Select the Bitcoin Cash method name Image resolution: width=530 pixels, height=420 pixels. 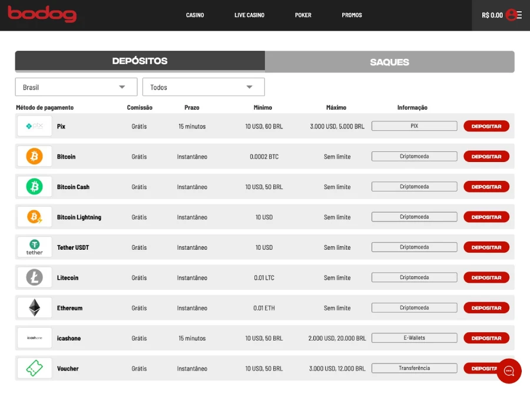[74, 187]
